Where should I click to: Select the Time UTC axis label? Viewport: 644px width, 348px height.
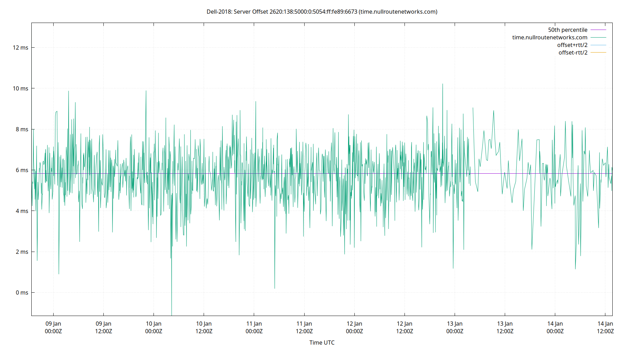[x=321, y=342]
